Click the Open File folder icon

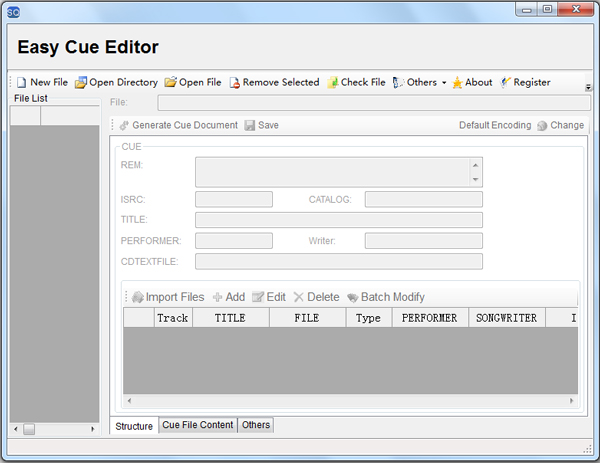171,82
